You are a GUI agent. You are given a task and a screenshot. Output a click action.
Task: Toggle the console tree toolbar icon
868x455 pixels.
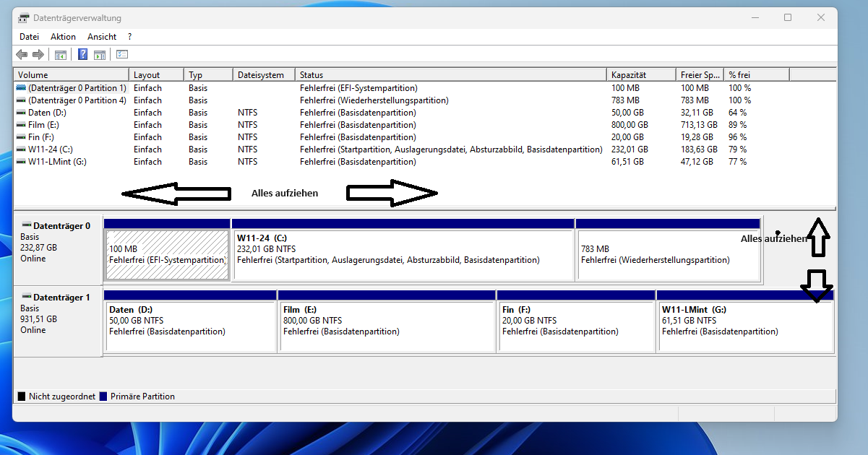[x=61, y=54]
